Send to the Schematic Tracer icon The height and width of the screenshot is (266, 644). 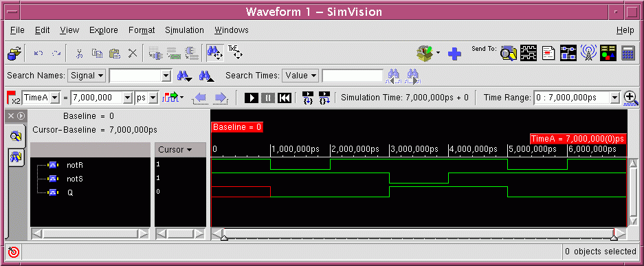pyautogui.click(x=568, y=53)
